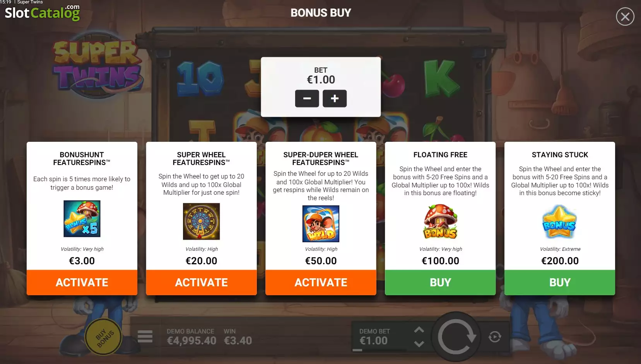Screen dimensions: 641x364
Task: Click the gold star Bonus icon
Action: click(559, 222)
